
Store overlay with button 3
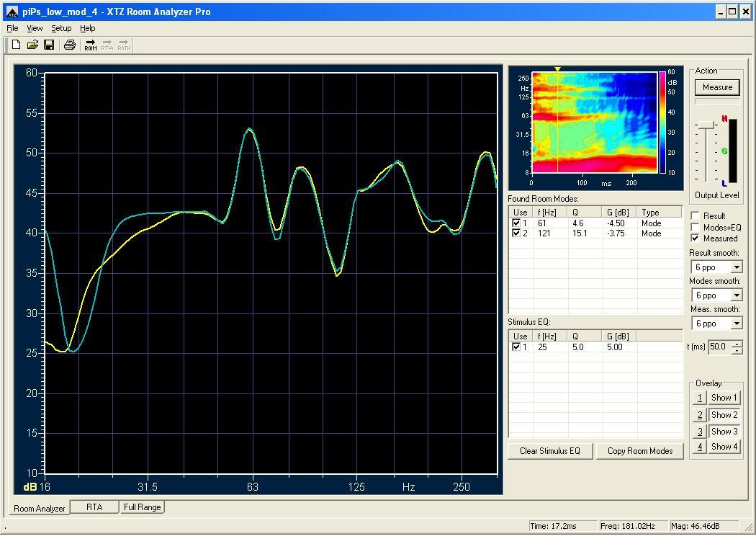[x=700, y=431]
